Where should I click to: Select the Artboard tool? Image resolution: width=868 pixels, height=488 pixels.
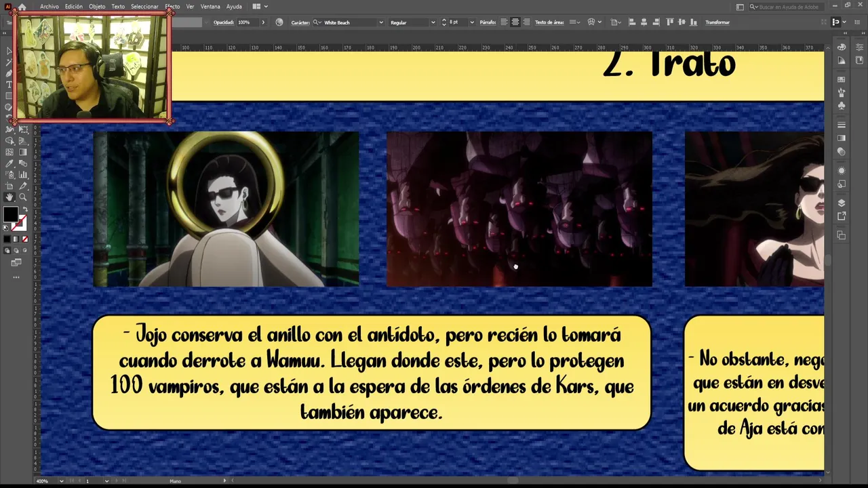pos(9,186)
